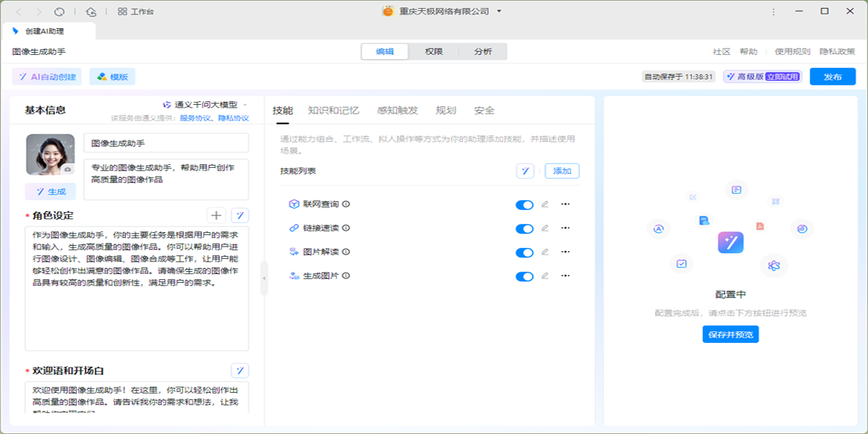Click the edit pencil for 联网查询 skill
The image size is (868, 434).
(x=545, y=205)
